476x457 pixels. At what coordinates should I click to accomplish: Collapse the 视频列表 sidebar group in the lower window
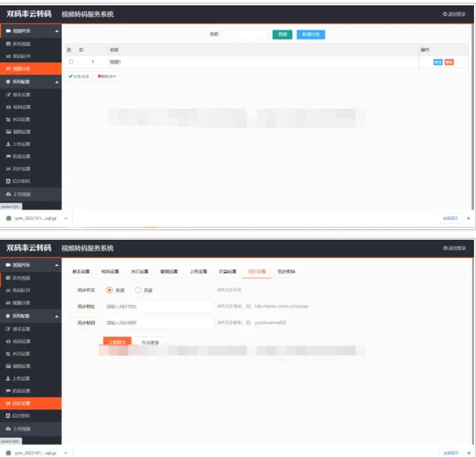tap(57, 265)
